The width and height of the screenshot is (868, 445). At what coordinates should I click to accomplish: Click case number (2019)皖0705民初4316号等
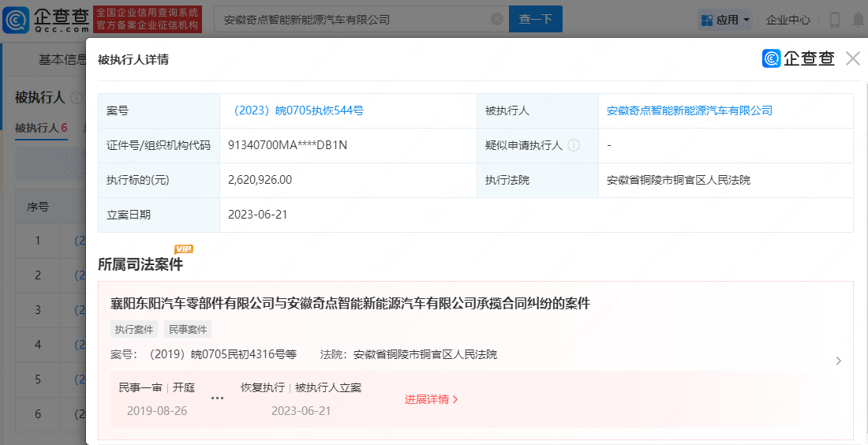click(x=223, y=354)
